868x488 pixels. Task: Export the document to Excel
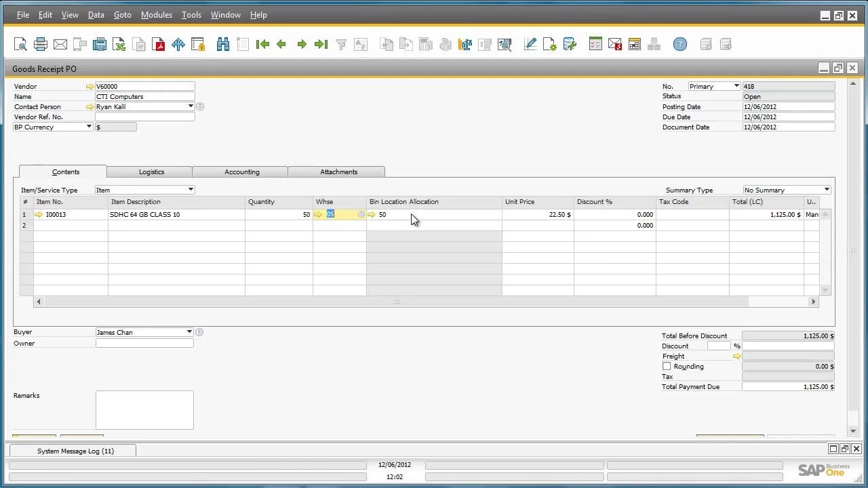click(119, 45)
